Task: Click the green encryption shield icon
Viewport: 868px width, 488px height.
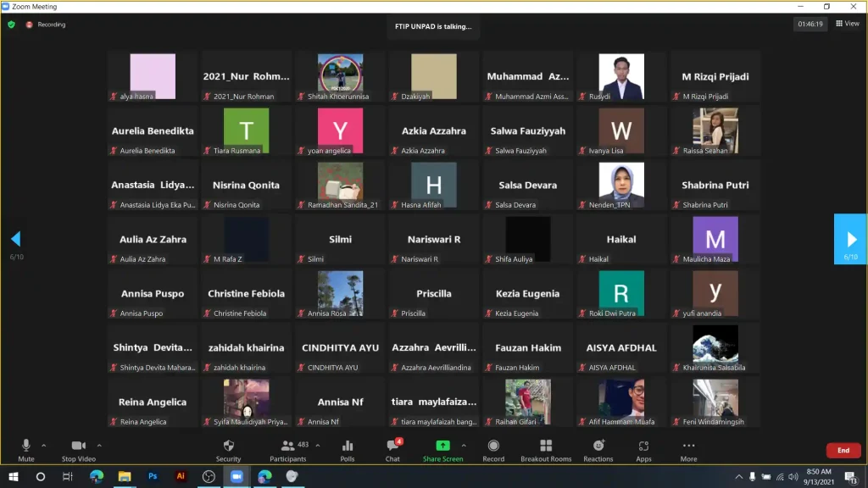Action: (11, 25)
